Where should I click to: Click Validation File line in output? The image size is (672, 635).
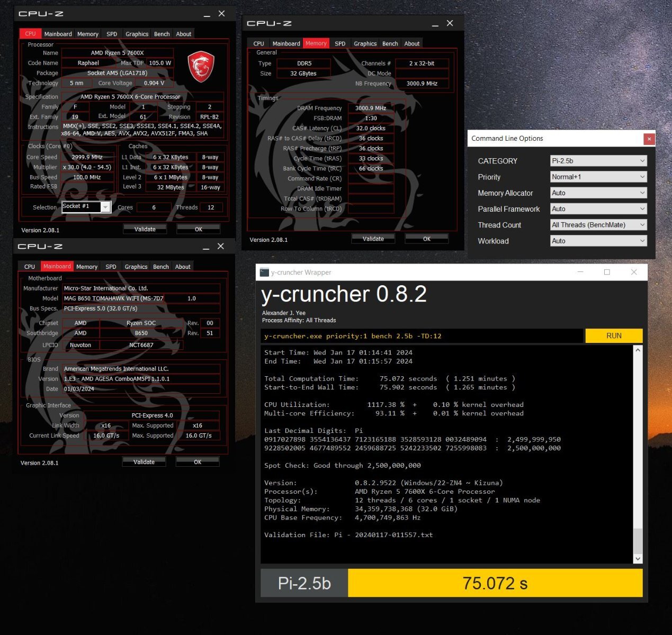click(348, 534)
